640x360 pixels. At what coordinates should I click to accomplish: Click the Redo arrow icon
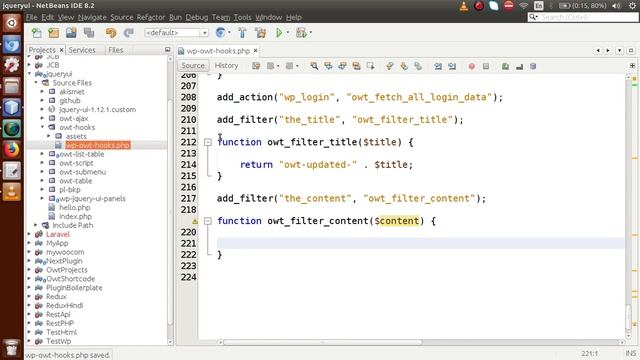point(129,33)
